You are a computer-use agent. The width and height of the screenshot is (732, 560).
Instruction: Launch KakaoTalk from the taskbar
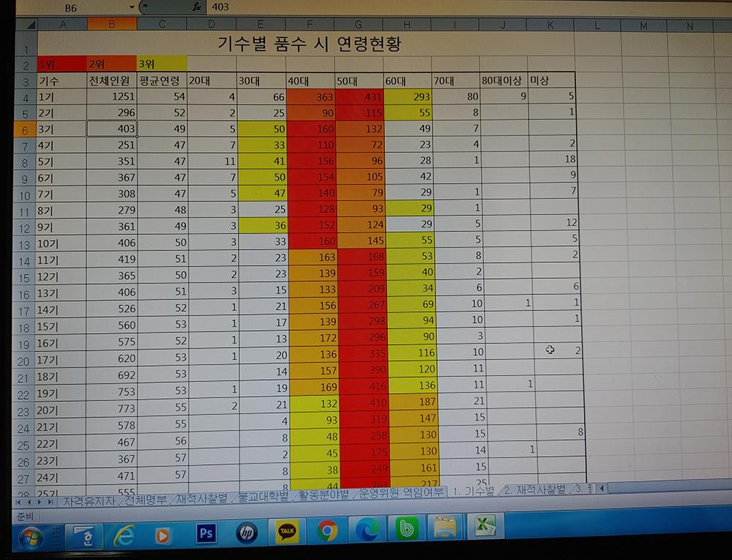[x=286, y=533]
